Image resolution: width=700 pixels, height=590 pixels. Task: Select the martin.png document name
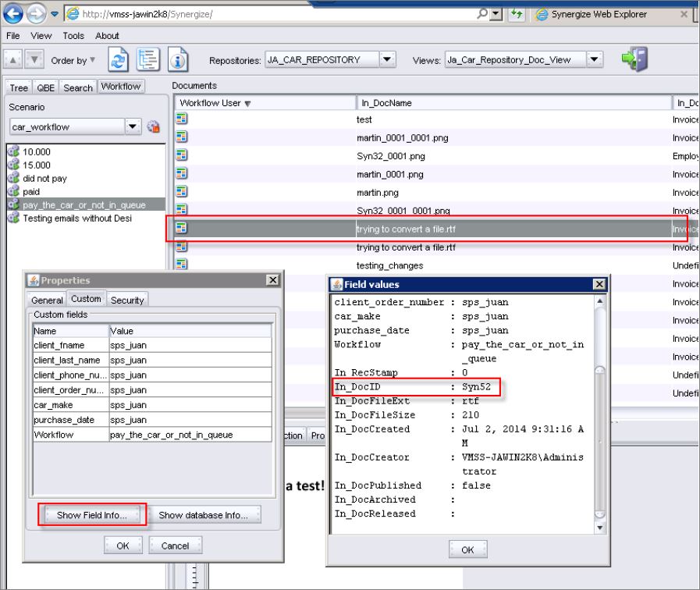point(378,192)
